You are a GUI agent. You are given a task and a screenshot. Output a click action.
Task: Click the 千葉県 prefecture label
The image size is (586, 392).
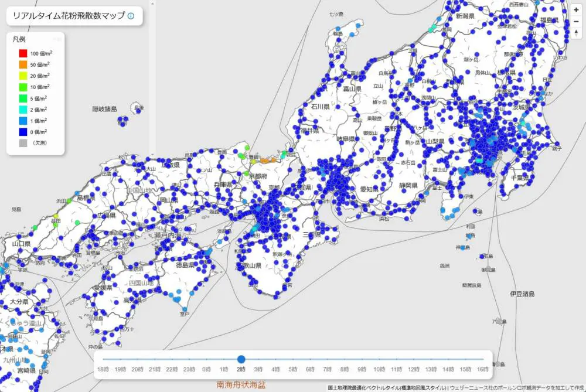click(x=520, y=178)
